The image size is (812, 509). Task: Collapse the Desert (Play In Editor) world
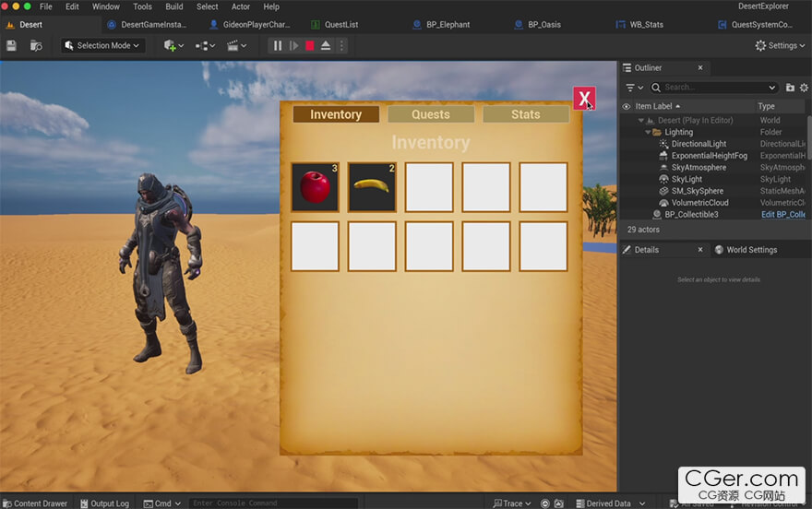click(640, 120)
